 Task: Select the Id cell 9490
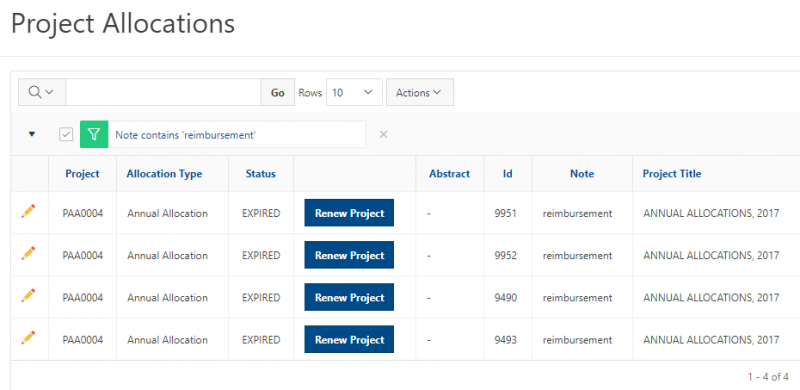pos(505,298)
